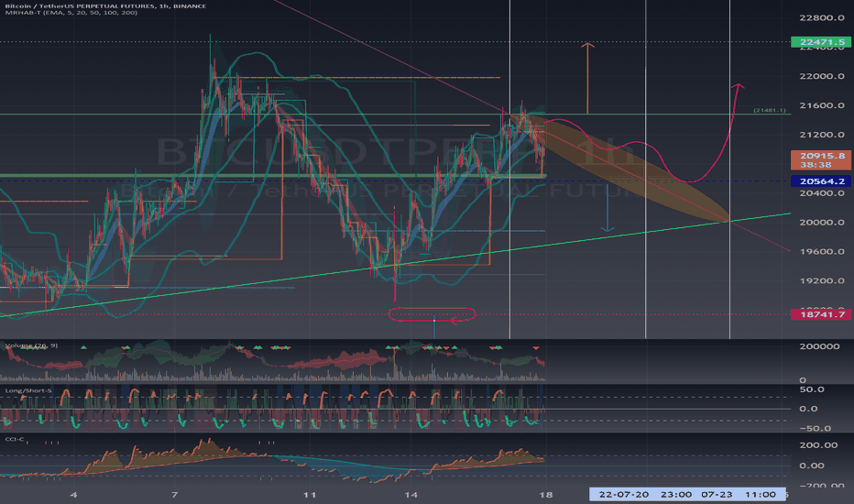The image size is (854, 504).
Task: Select the red ellipse drawing near 18741.7
Action: (x=432, y=314)
